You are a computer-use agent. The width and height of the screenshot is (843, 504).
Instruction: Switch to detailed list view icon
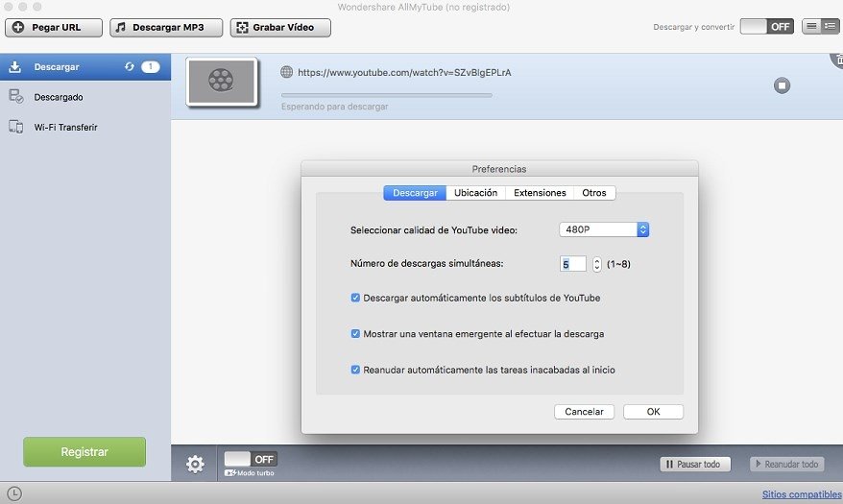830,26
